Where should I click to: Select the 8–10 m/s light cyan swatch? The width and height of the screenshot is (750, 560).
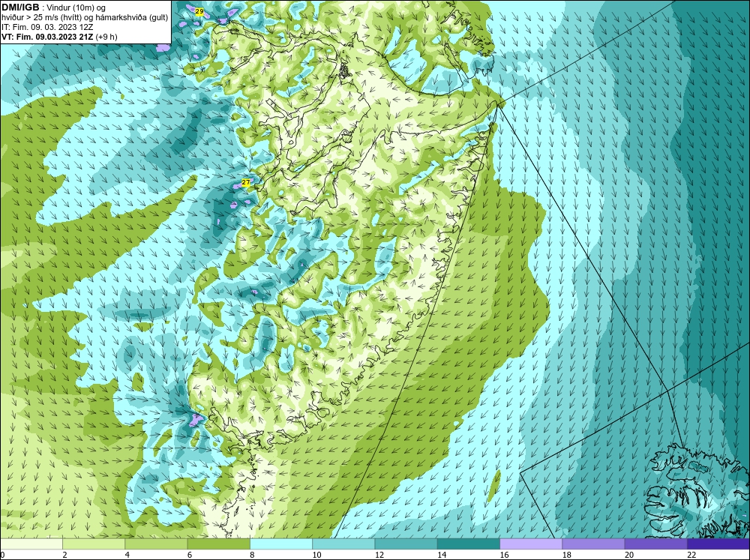(x=281, y=544)
